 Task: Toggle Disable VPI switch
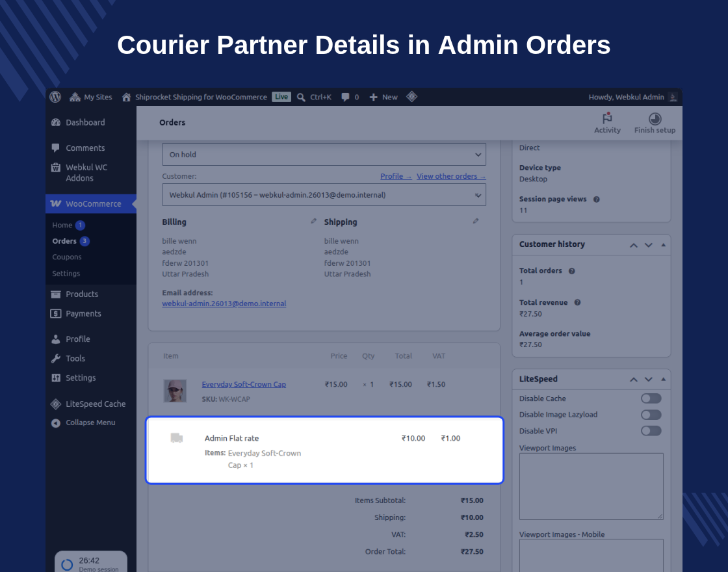pyautogui.click(x=651, y=431)
